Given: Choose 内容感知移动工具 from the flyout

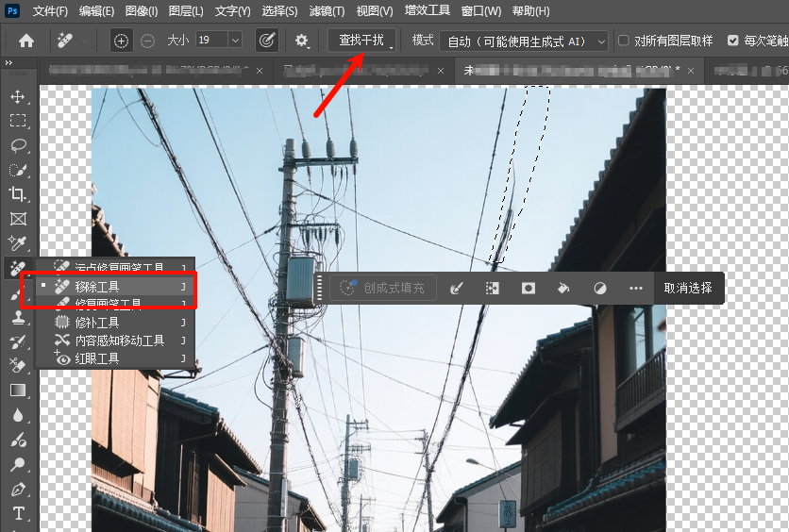Looking at the screenshot, I should click(115, 341).
